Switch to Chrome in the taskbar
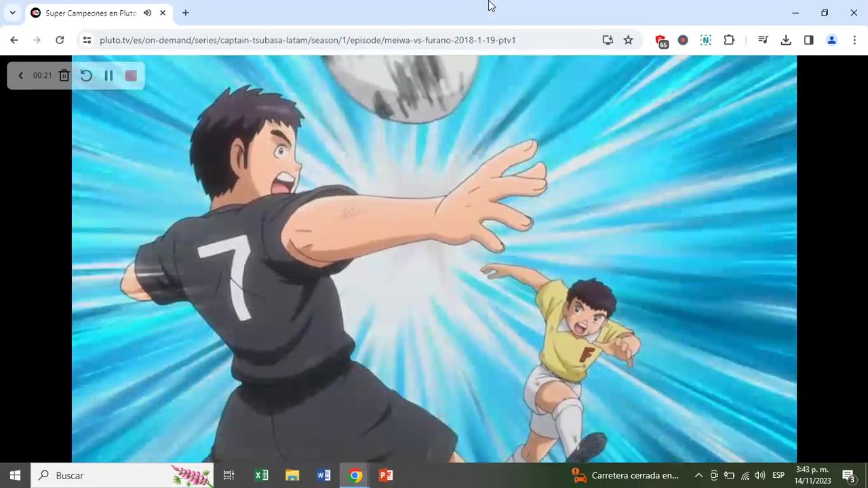The height and width of the screenshot is (488, 868). (x=355, y=475)
